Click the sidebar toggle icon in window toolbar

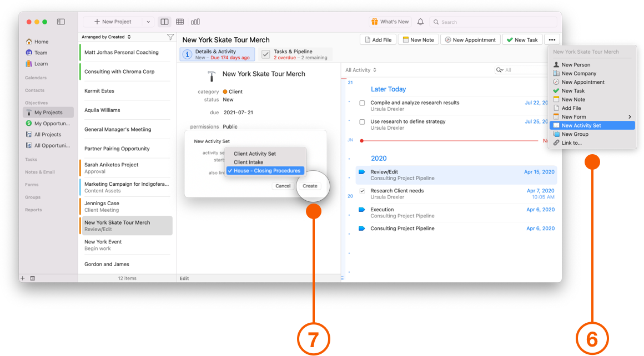(x=61, y=21)
